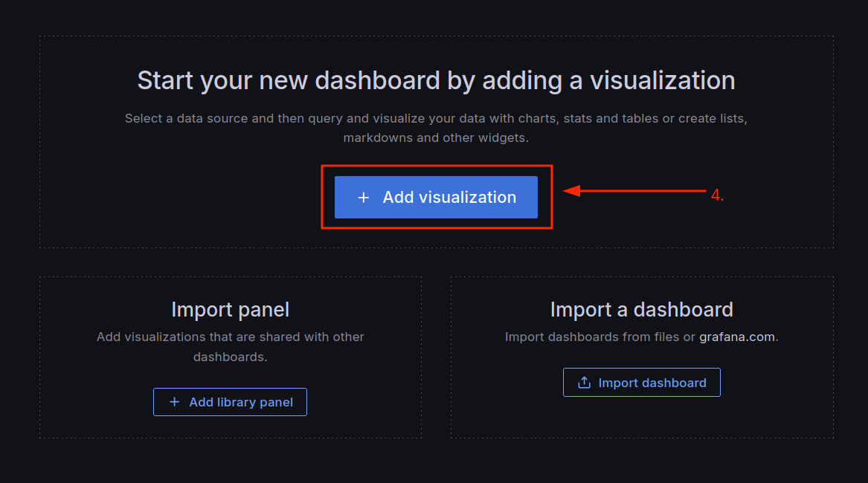Open the grafana.com link
This screenshot has width=868, height=483.
tap(737, 337)
